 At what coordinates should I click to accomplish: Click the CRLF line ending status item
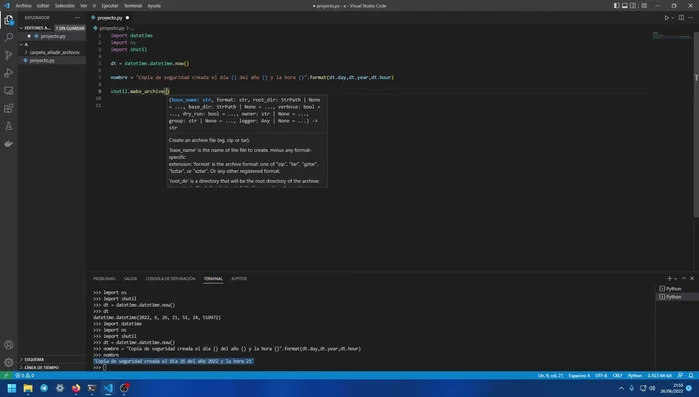coord(617,376)
